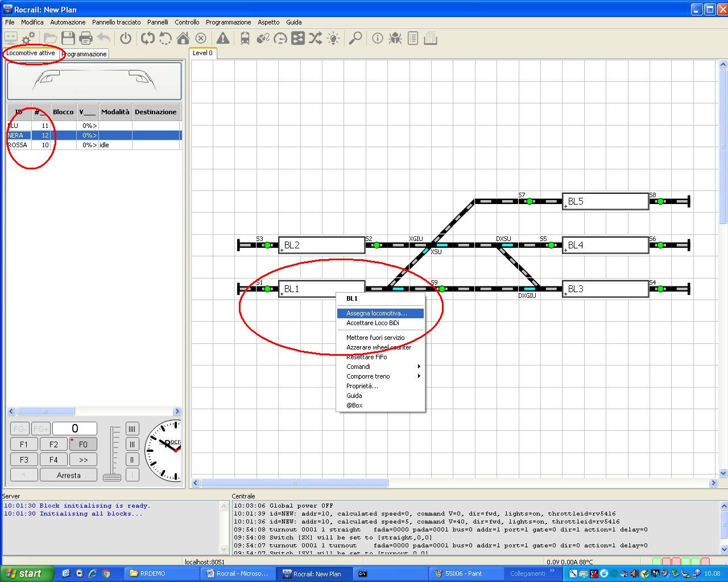Image resolution: width=728 pixels, height=582 pixels.
Task: Click block BL3 on the plan
Action: (x=605, y=289)
